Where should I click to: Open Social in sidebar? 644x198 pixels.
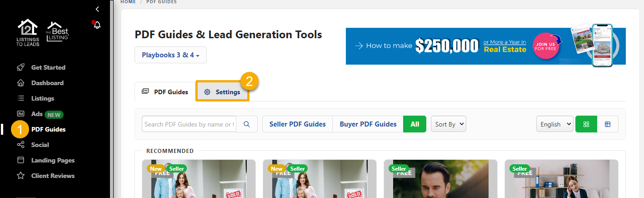(x=40, y=145)
